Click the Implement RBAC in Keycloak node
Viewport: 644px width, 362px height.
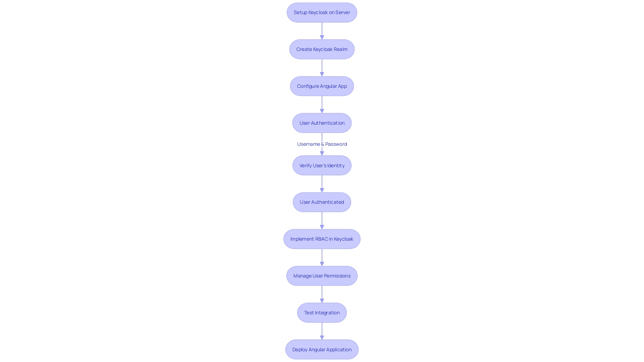(322, 239)
